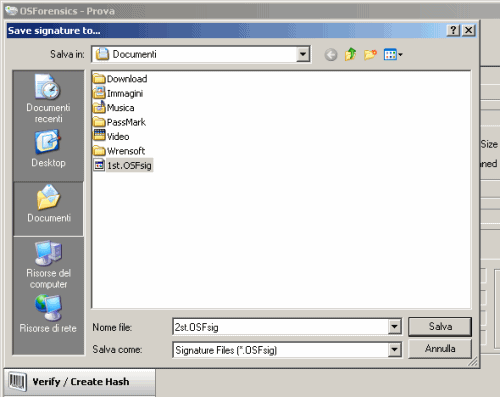Click the Video folder name
500x397 pixels.
point(118,136)
